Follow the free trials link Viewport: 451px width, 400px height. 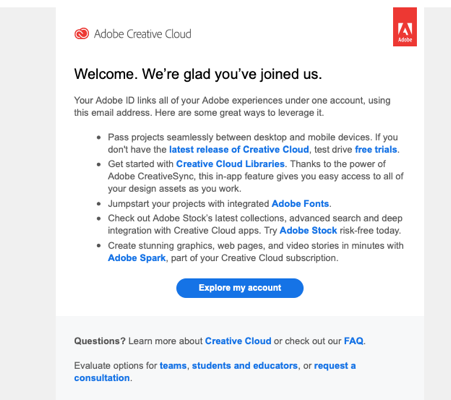(x=376, y=149)
